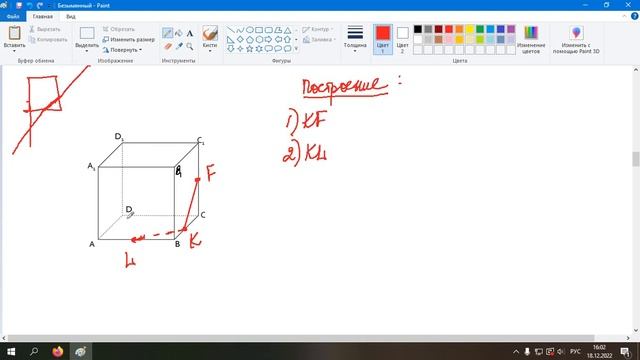
Task: Click the Resize (Изменить размер) button
Action: [x=129, y=40]
